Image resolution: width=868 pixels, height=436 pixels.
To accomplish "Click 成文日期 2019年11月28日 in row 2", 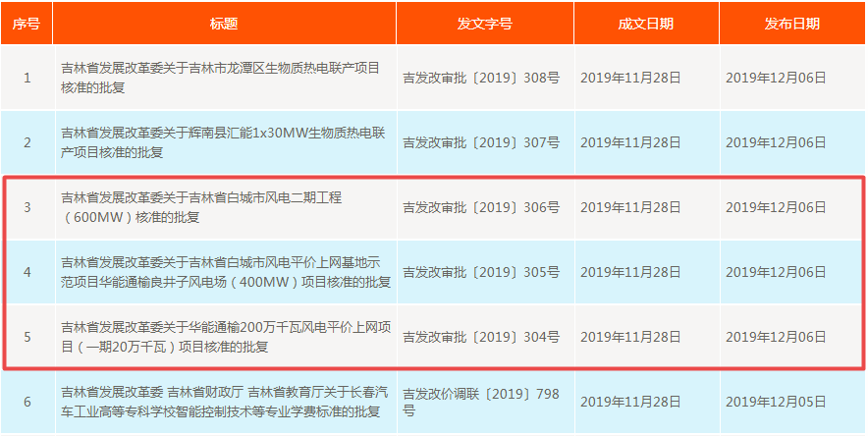I will coord(630,142).
